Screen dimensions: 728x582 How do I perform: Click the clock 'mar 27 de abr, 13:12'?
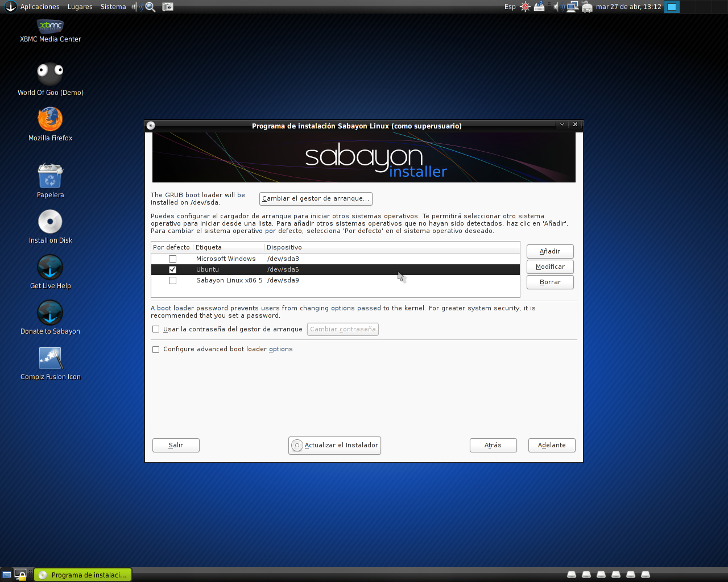tap(628, 7)
